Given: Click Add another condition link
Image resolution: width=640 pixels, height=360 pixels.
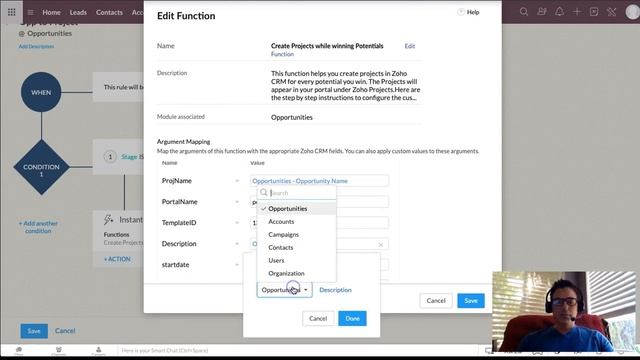Looking at the screenshot, I should point(38,227).
